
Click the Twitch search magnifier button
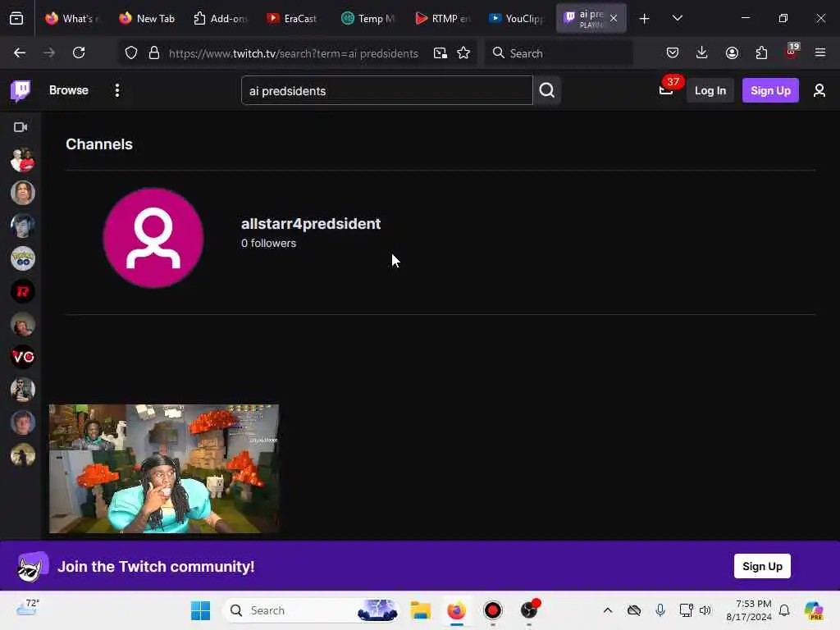pyautogui.click(x=546, y=90)
